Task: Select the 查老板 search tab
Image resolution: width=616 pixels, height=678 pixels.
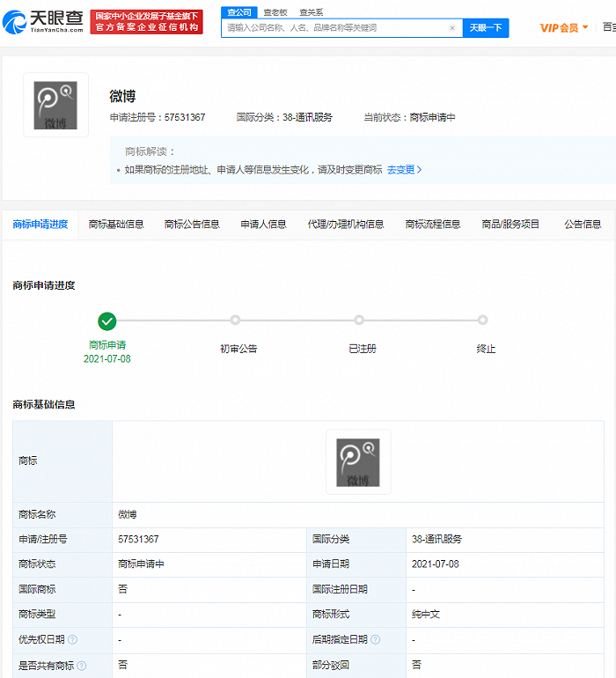Action: [x=275, y=12]
